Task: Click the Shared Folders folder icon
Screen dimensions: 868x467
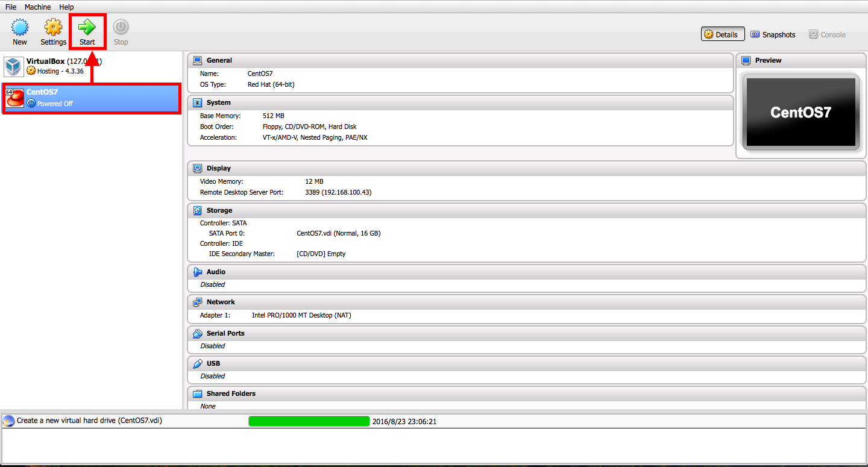Action: tap(197, 393)
